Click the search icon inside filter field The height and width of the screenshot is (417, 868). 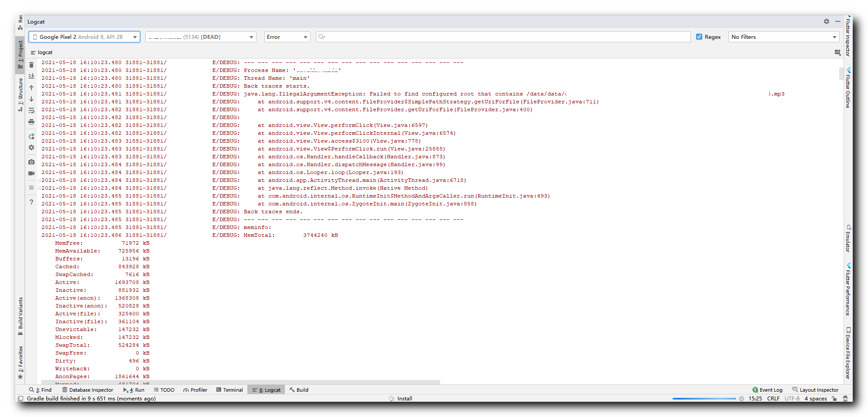321,37
